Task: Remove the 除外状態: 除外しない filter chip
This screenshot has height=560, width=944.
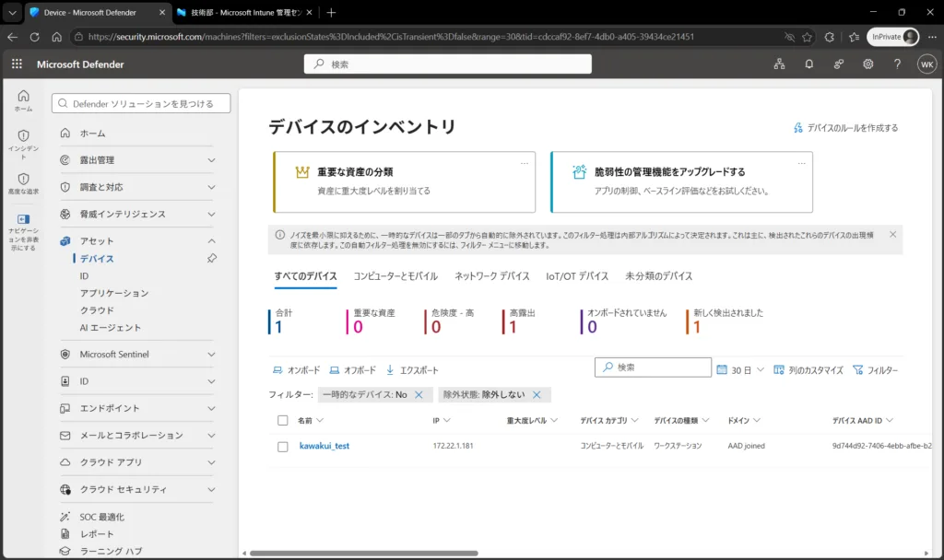Action: [x=537, y=394]
